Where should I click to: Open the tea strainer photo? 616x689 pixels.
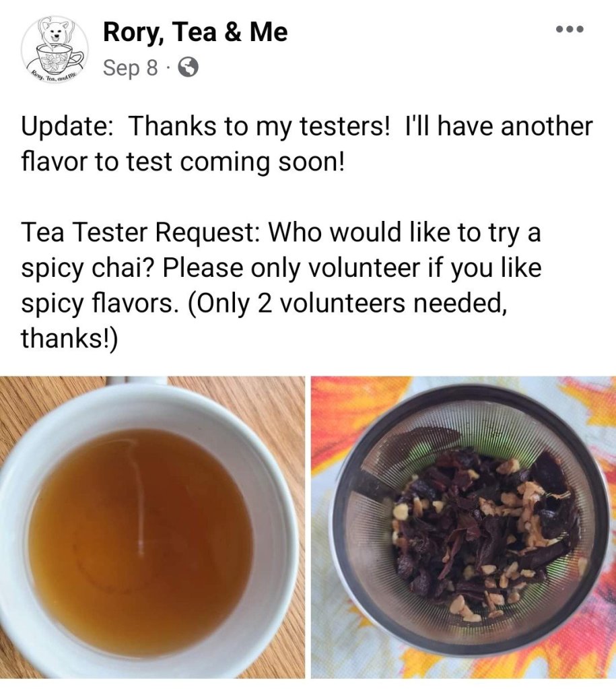(464, 527)
